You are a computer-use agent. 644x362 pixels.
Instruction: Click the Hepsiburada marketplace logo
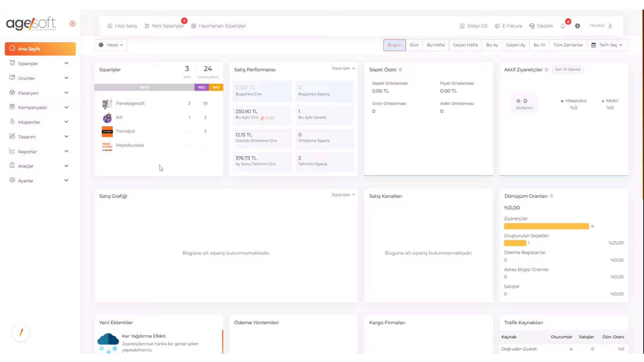(107, 145)
